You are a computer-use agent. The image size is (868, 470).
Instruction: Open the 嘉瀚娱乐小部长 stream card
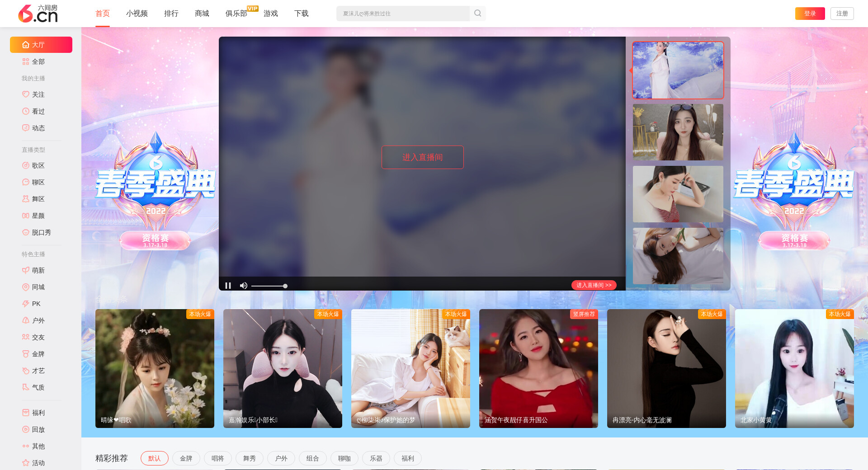pyautogui.click(x=283, y=368)
